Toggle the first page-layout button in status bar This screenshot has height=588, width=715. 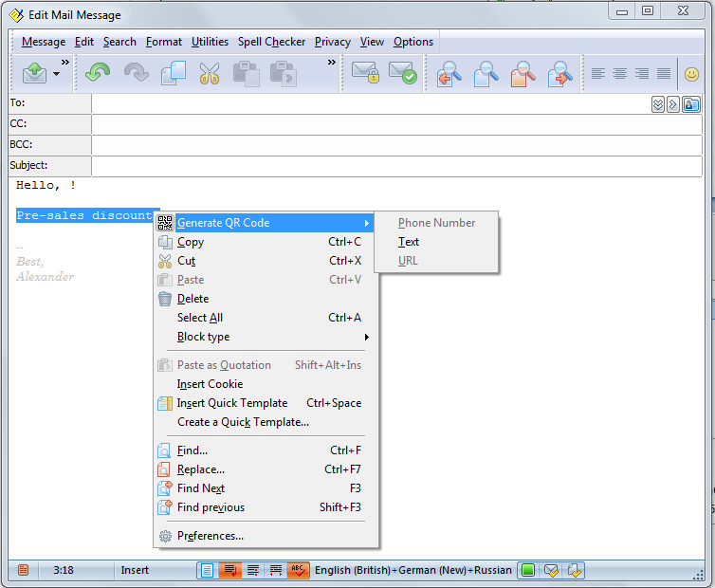(207, 570)
